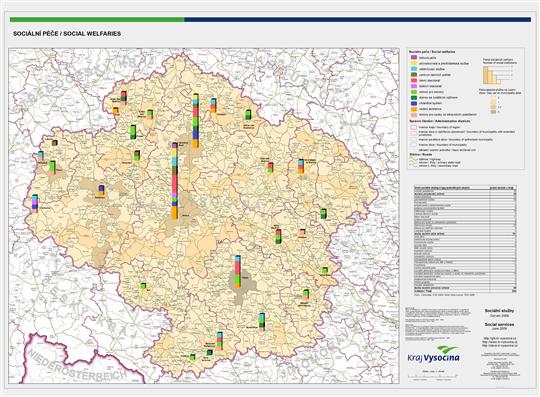The height and width of the screenshot is (397, 540).
Task: Click the region boundary symbol in legend
Action: tap(413, 127)
